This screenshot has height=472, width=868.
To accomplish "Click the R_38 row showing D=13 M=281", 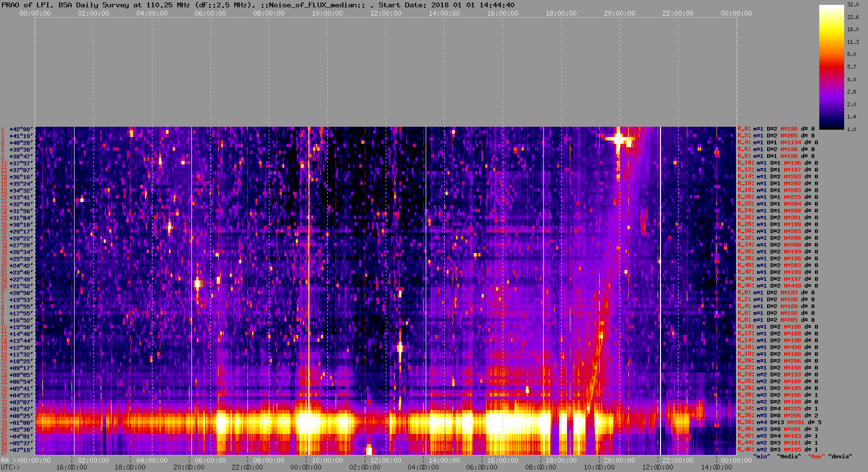I will point(780,423).
